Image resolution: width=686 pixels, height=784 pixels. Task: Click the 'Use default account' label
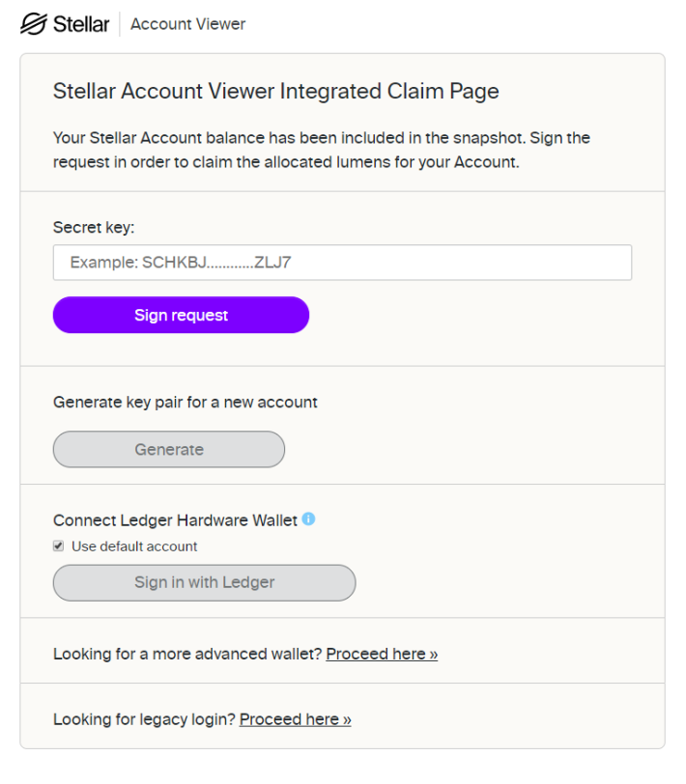point(134,546)
